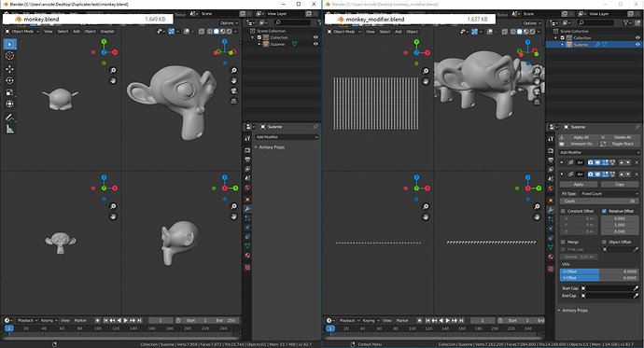Screen dimensions: 644x348
Task: Select the Rotate tool in monkey.blend toolbar
Action: tap(10, 80)
